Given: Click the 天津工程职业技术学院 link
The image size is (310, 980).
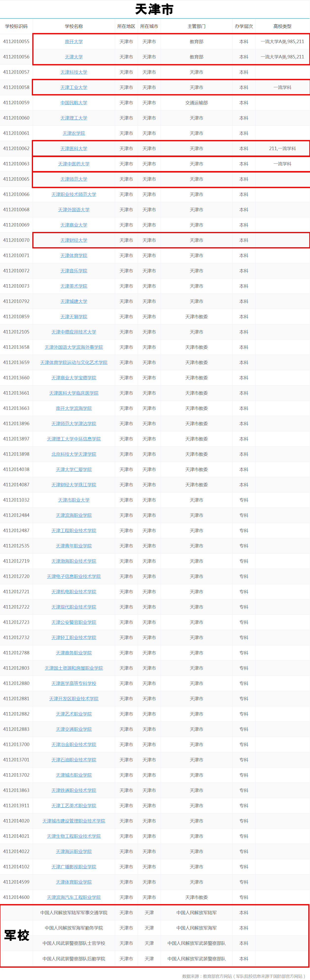Looking at the screenshot, I should point(74,530).
